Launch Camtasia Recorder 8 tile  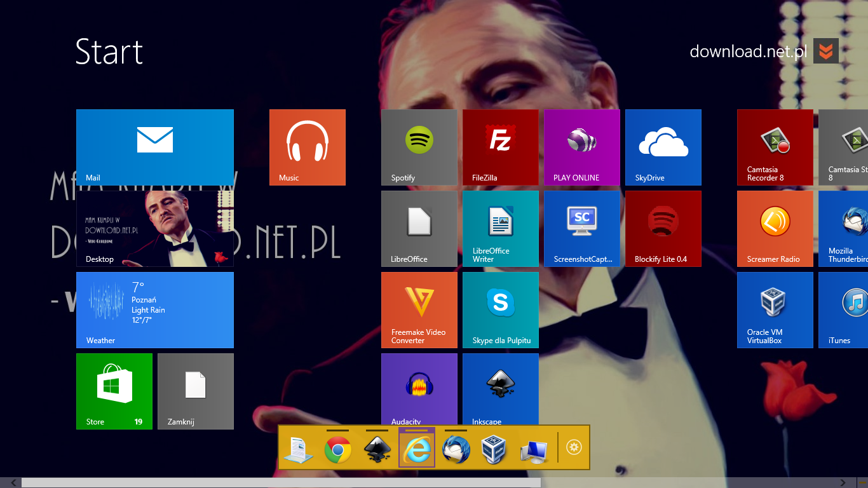775,147
